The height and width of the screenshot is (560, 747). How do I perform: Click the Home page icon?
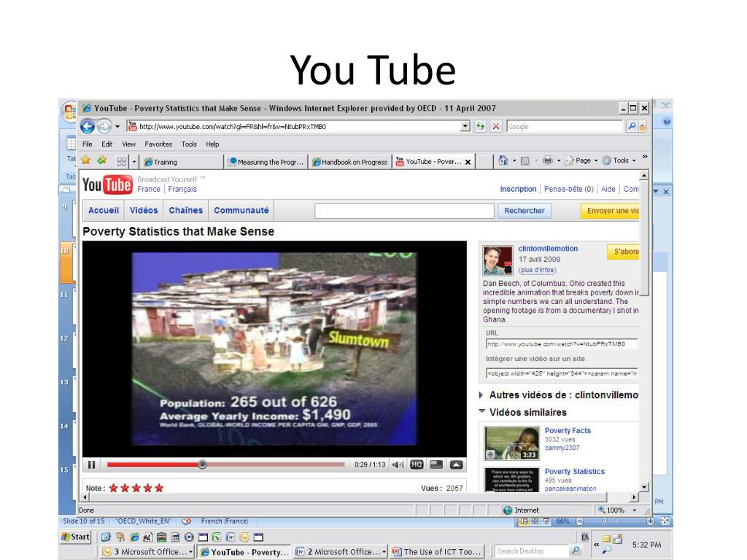pos(503,160)
